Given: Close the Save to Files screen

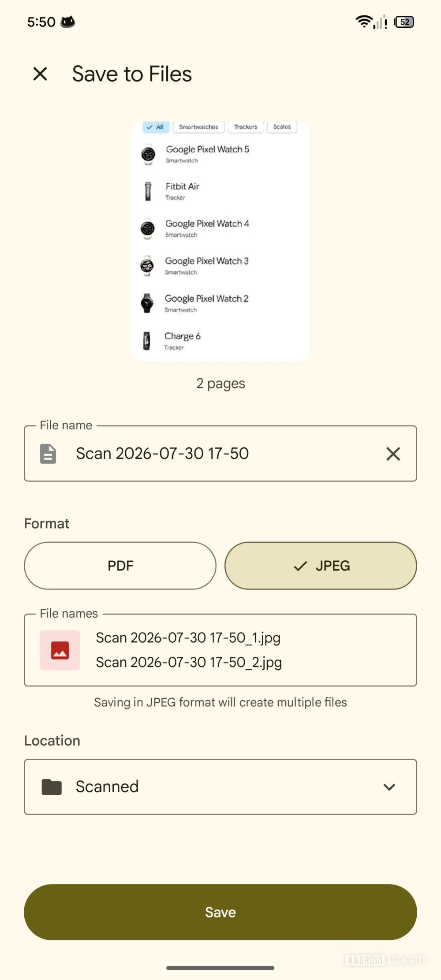Looking at the screenshot, I should point(40,74).
